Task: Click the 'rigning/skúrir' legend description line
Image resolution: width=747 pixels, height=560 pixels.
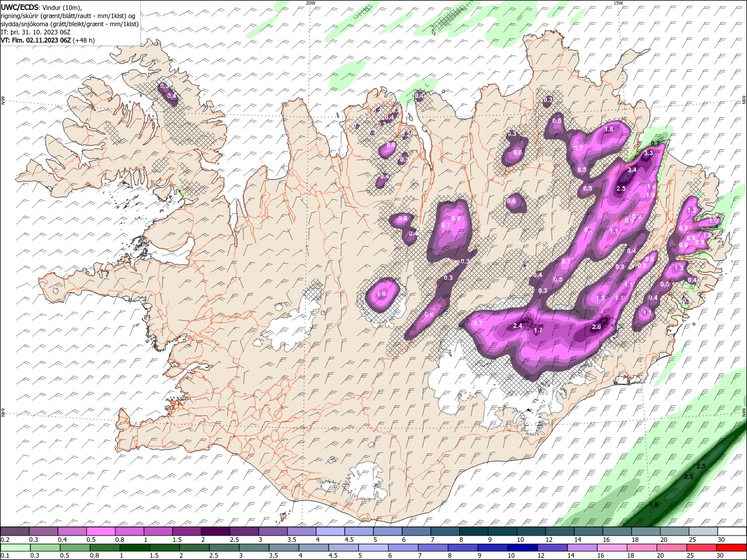Action: pyautogui.click(x=68, y=16)
